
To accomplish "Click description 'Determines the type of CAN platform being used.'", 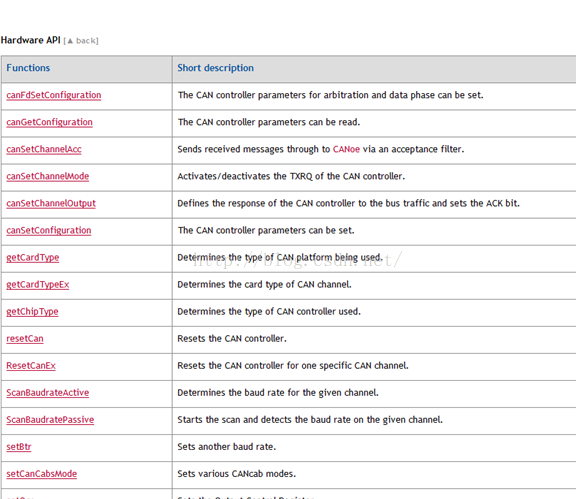I will coord(280,258).
